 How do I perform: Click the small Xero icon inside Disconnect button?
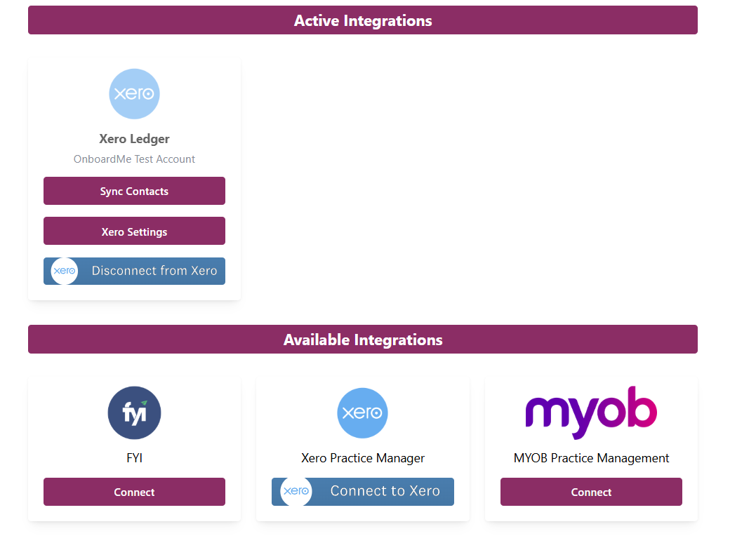[65, 271]
